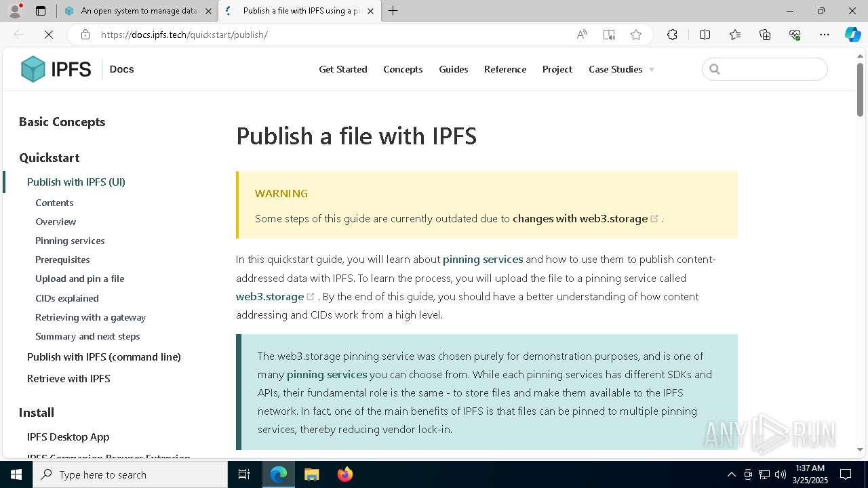
Task: Open Microsoft Edge from taskbar
Action: pyautogui.click(x=279, y=474)
